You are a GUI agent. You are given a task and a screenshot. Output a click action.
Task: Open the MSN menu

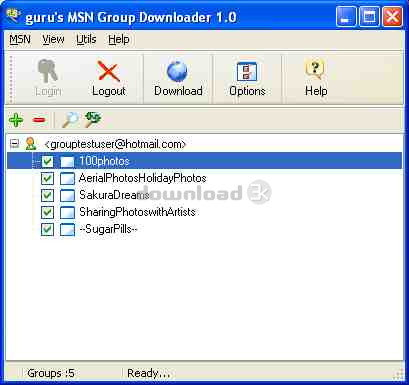click(20, 39)
